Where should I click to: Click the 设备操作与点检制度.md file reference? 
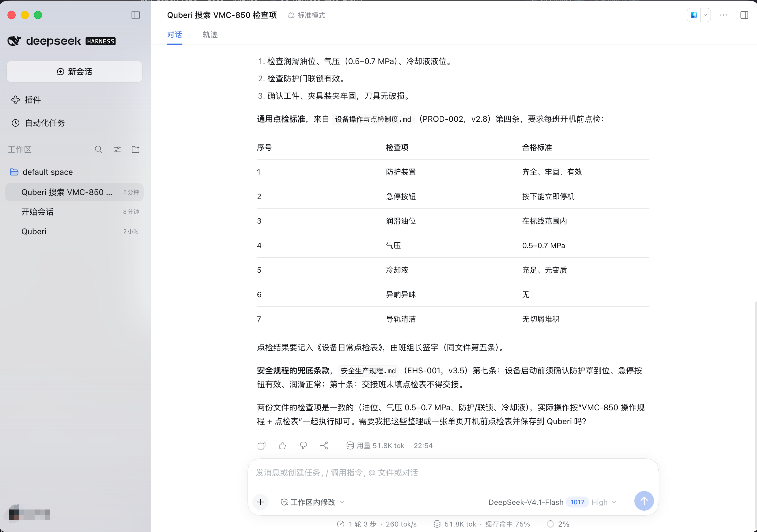(x=373, y=119)
